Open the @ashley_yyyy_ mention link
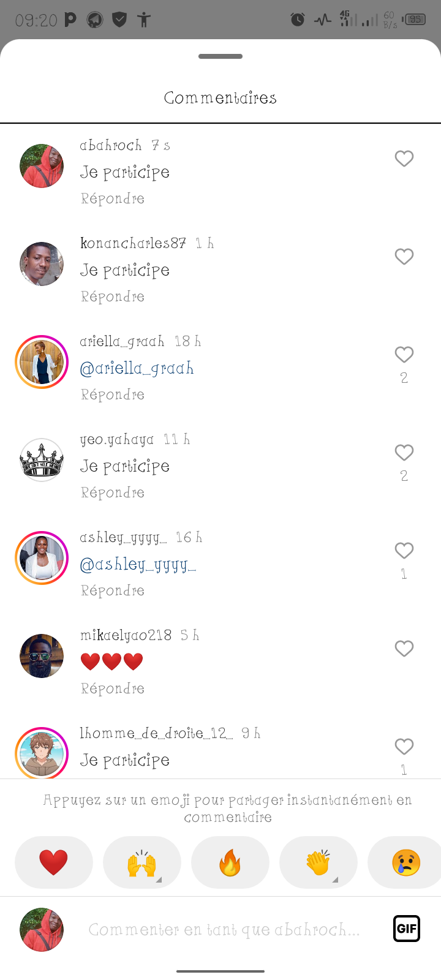Image resolution: width=441 pixels, height=980 pixels. click(138, 564)
